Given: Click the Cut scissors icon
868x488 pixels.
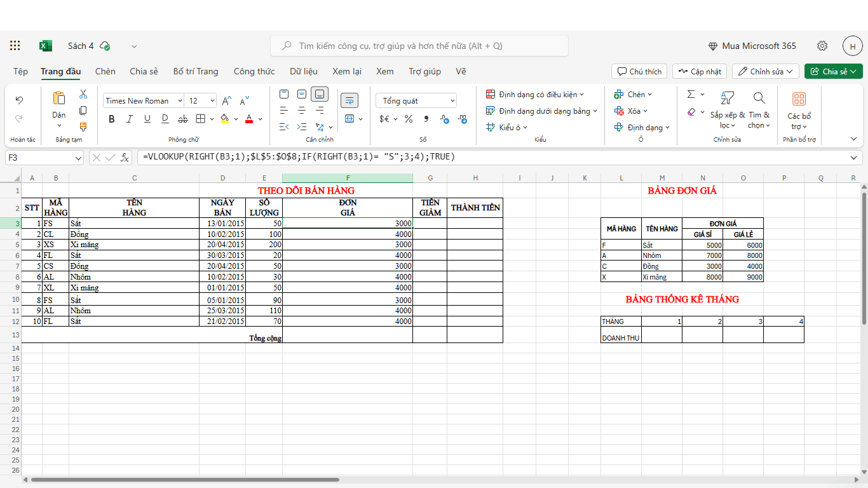Looking at the screenshot, I should pos(83,94).
